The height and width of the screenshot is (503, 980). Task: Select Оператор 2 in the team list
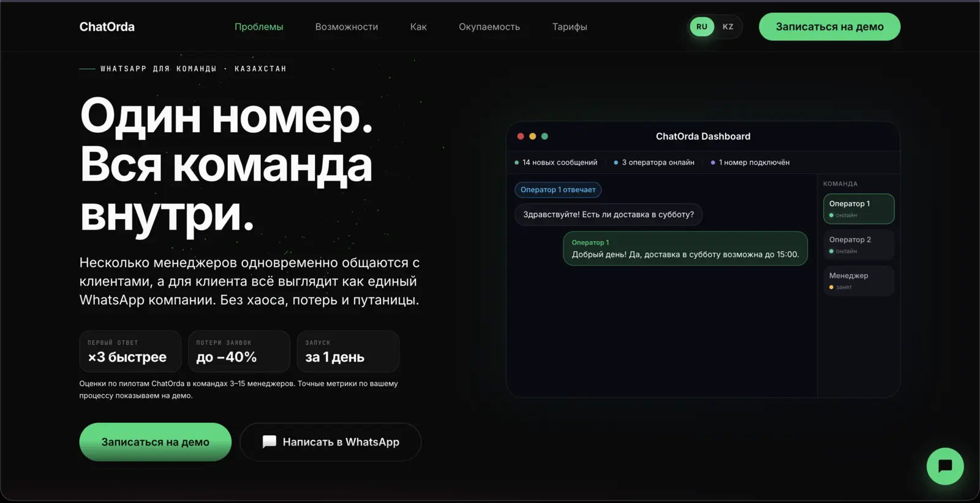click(x=859, y=245)
